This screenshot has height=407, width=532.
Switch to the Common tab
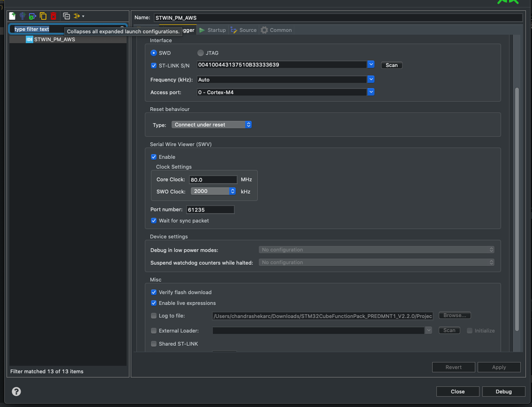click(x=276, y=30)
